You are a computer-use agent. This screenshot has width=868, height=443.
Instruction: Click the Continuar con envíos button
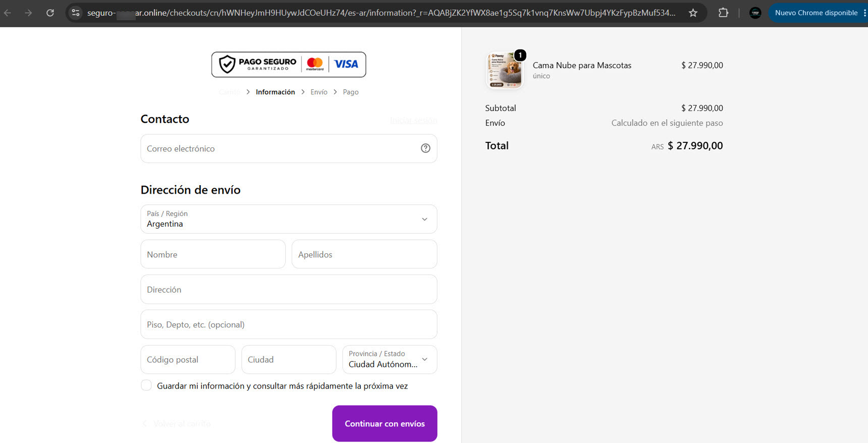pos(385,424)
